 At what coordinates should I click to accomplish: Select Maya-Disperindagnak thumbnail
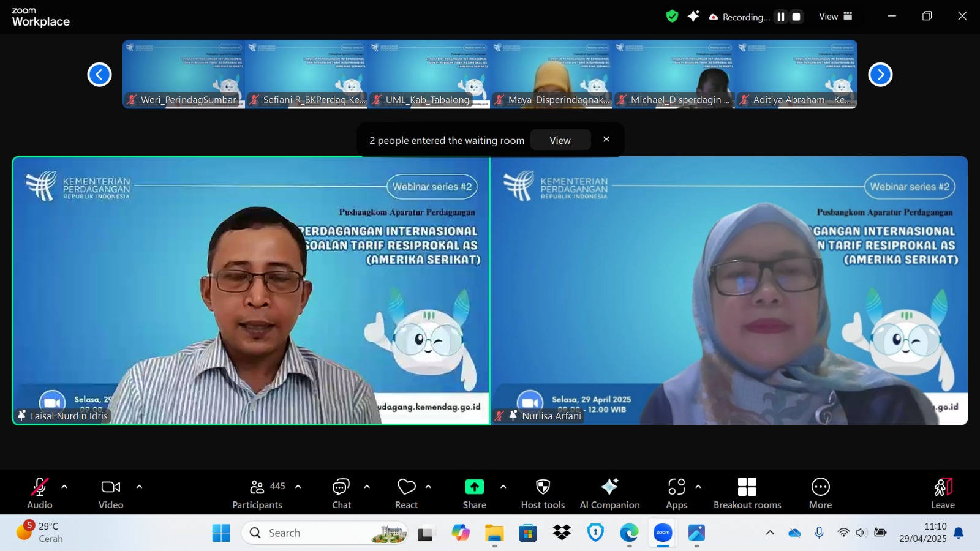click(551, 74)
